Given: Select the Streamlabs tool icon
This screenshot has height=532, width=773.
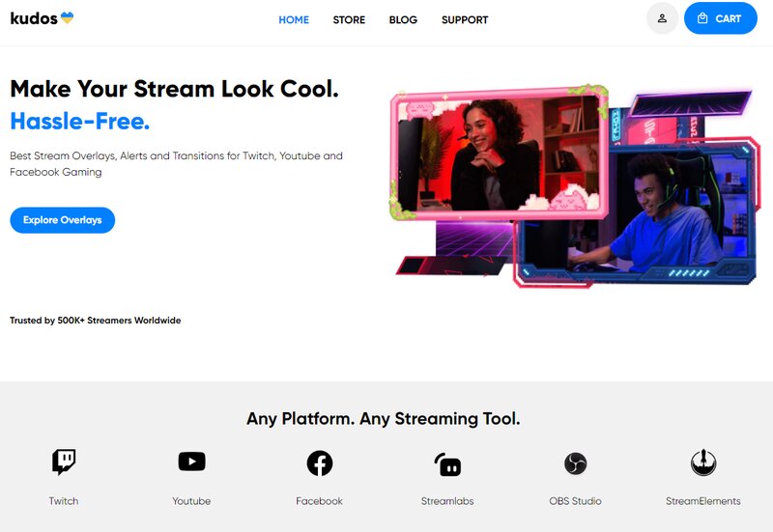Looking at the screenshot, I should pyautogui.click(x=447, y=464).
